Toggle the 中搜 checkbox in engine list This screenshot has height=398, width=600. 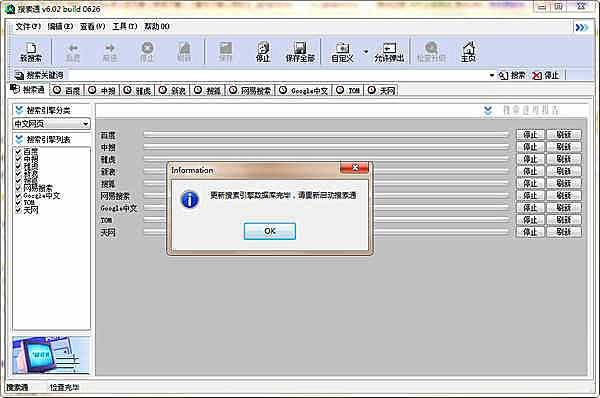[18, 159]
